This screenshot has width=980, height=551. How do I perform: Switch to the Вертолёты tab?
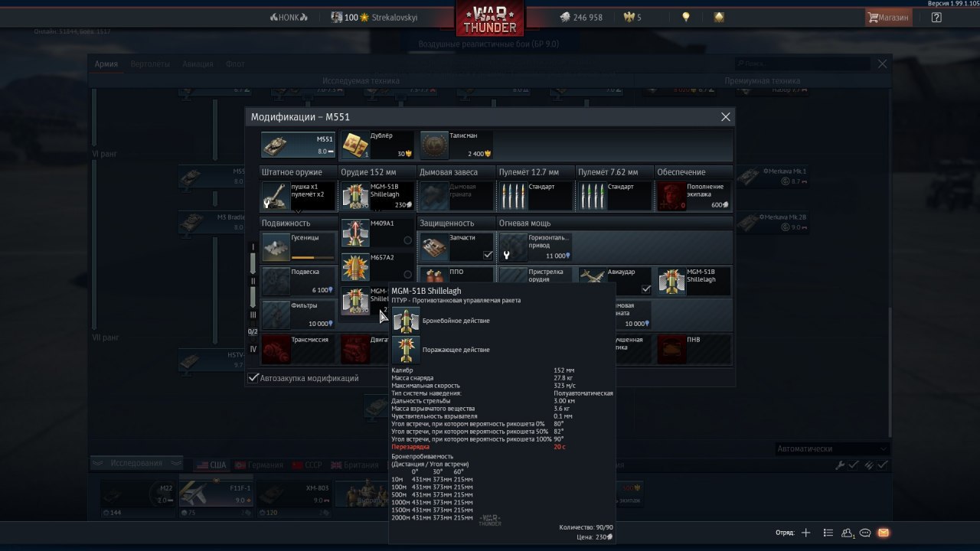(150, 64)
